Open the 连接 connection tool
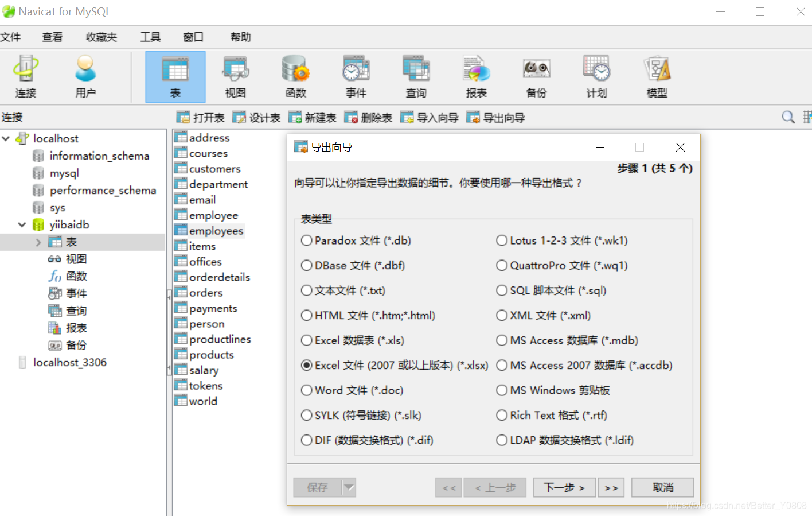Viewport: 812px width, 516px height. (26, 77)
